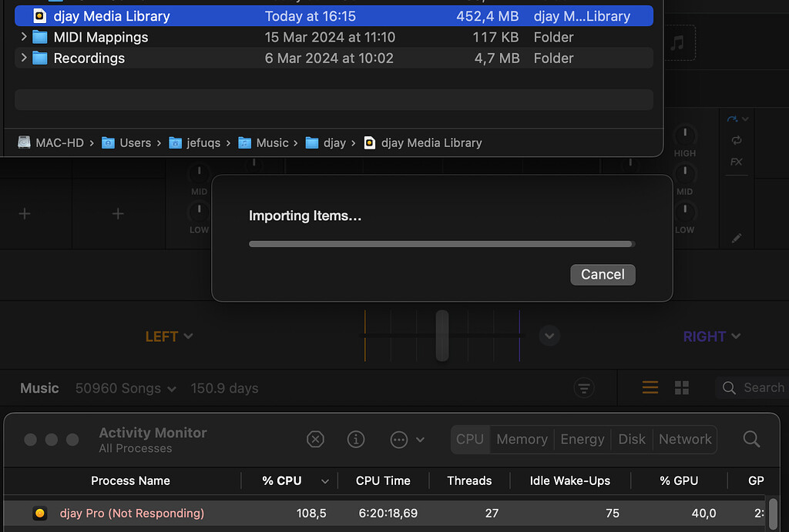The image size is (789, 532).
Task: Toggle list view in the Music library
Action: pos(650,388)
